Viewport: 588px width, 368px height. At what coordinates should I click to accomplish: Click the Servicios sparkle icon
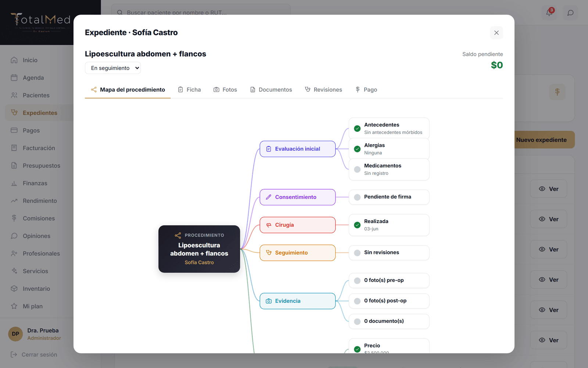14,271
